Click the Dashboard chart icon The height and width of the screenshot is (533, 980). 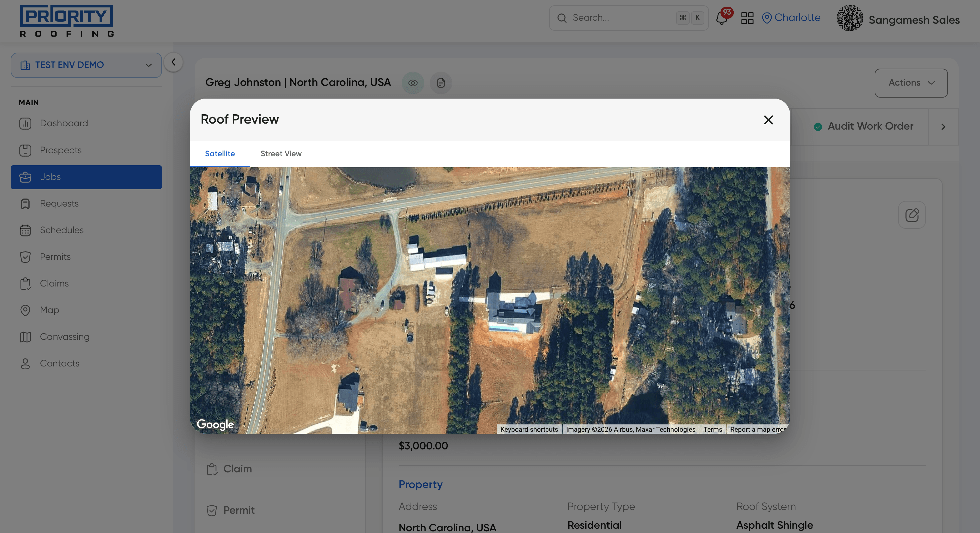25,124
